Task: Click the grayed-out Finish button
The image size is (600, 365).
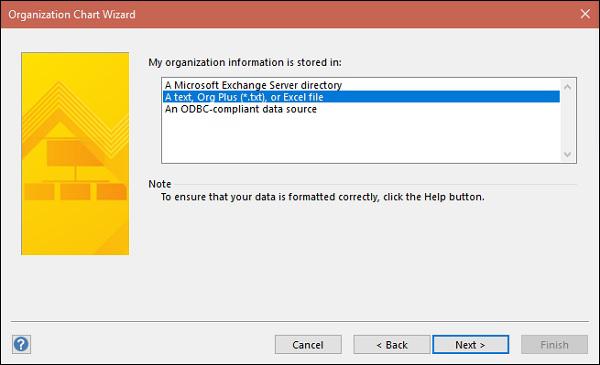Action: 554,345
